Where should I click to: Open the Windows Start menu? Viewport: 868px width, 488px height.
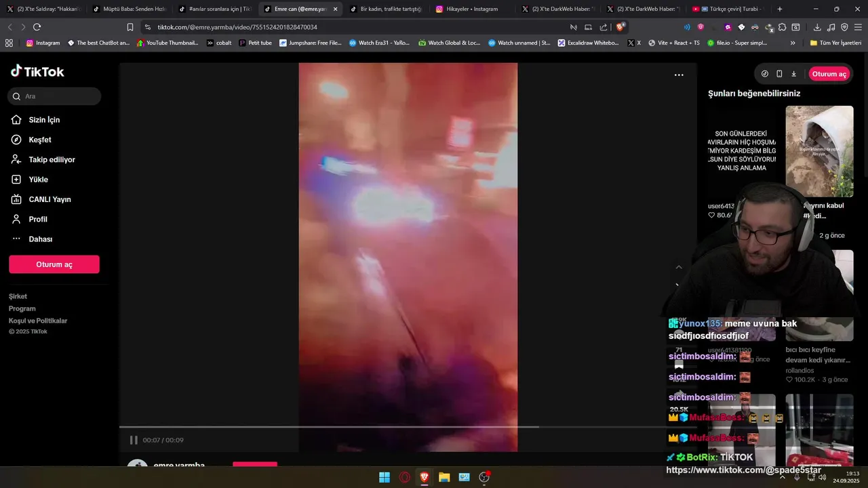(384, 477)
